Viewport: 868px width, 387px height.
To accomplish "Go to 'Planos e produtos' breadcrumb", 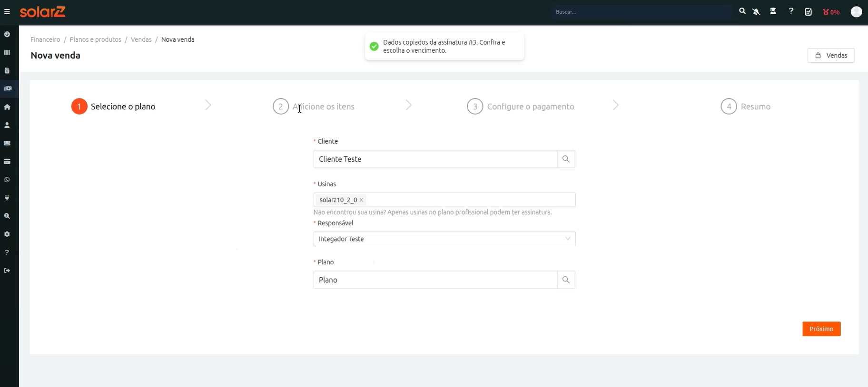I will pyautogui.click(x=95, y=39).
